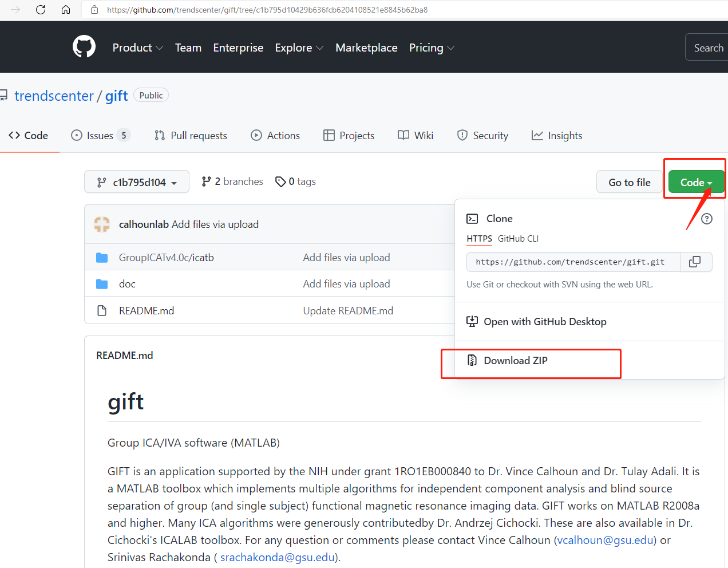Open the Pull requests tab

click(x=191, y=136)
